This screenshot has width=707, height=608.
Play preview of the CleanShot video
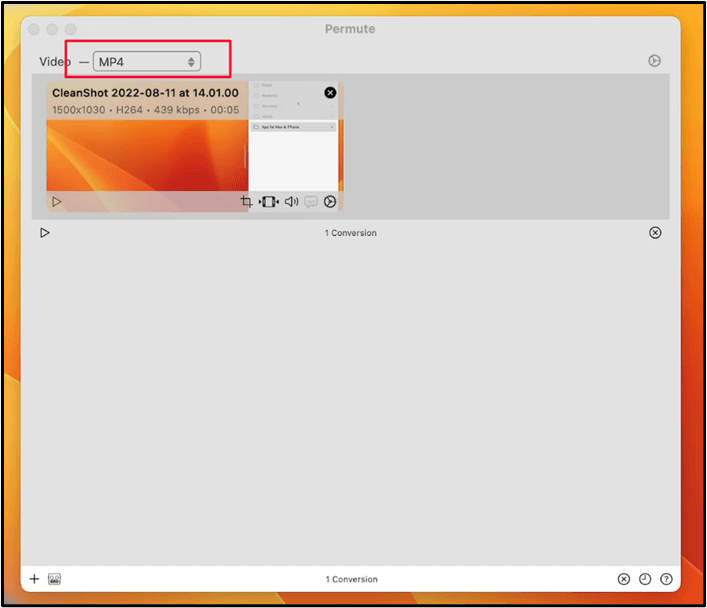point(57,202)
